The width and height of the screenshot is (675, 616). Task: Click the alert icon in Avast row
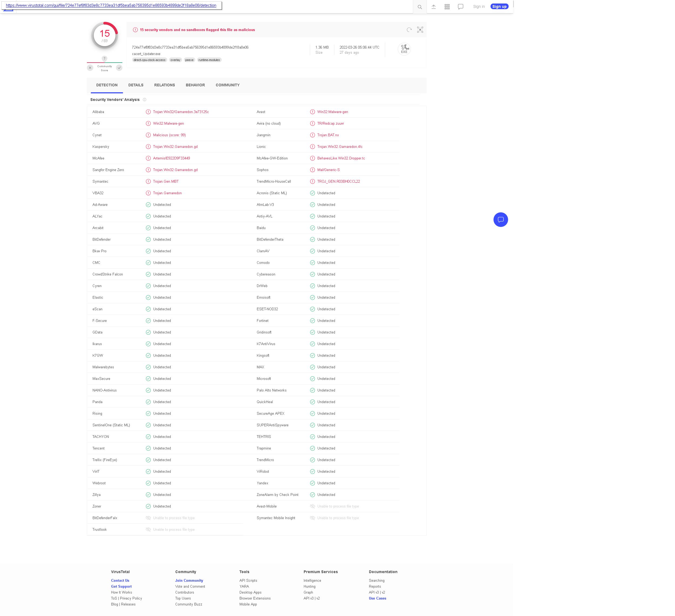click(x=312, y=112)
